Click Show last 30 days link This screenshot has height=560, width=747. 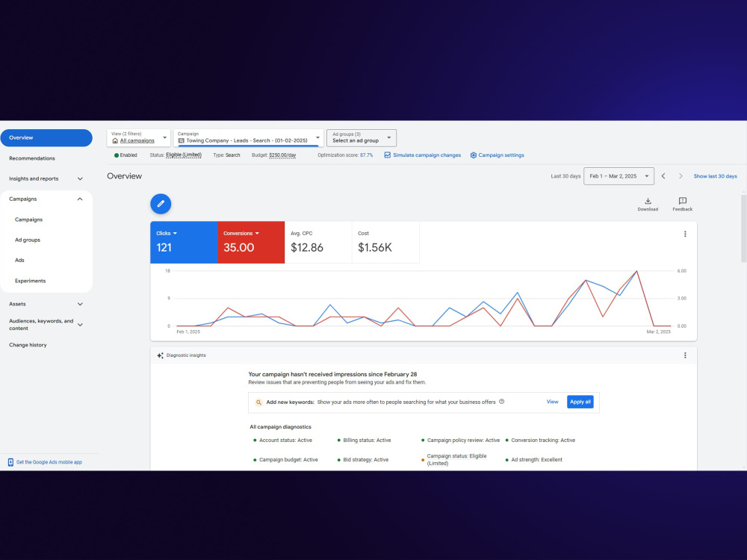tap(715, 176)
